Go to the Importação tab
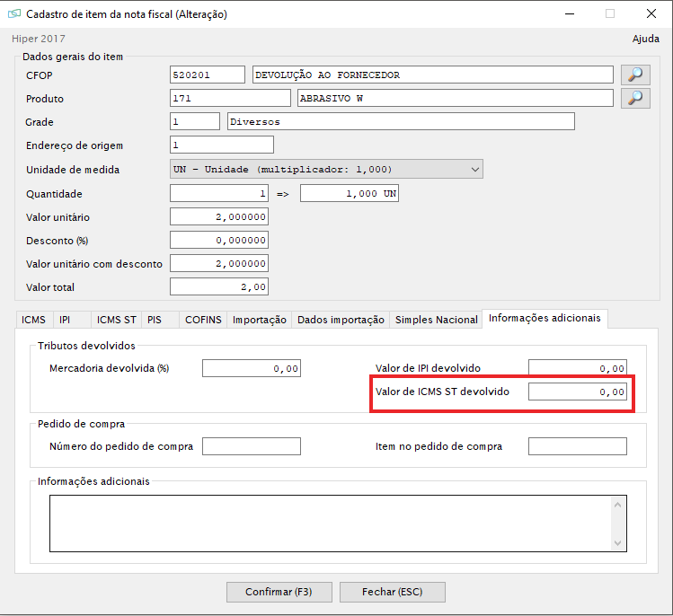Viewport: 673px width, 616px height. pyautogui.click(x=259, y=320)
